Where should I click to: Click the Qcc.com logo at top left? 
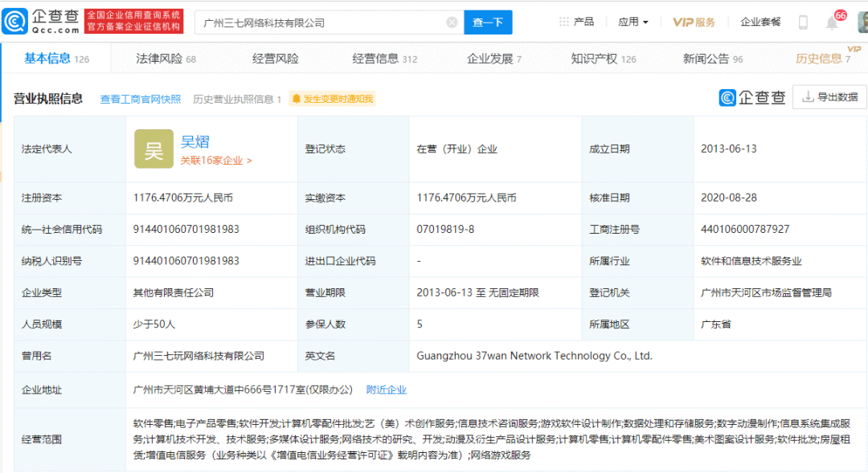pyautogui.click(x=42, y=22)
